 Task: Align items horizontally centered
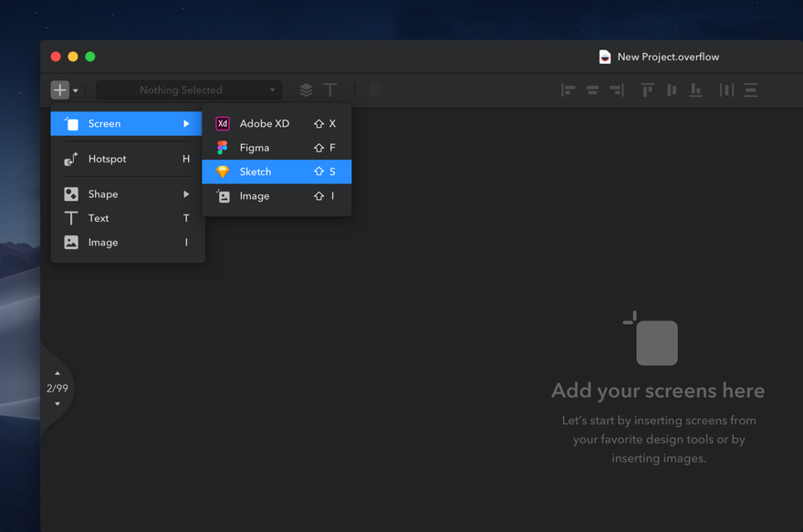pos(592,90)
